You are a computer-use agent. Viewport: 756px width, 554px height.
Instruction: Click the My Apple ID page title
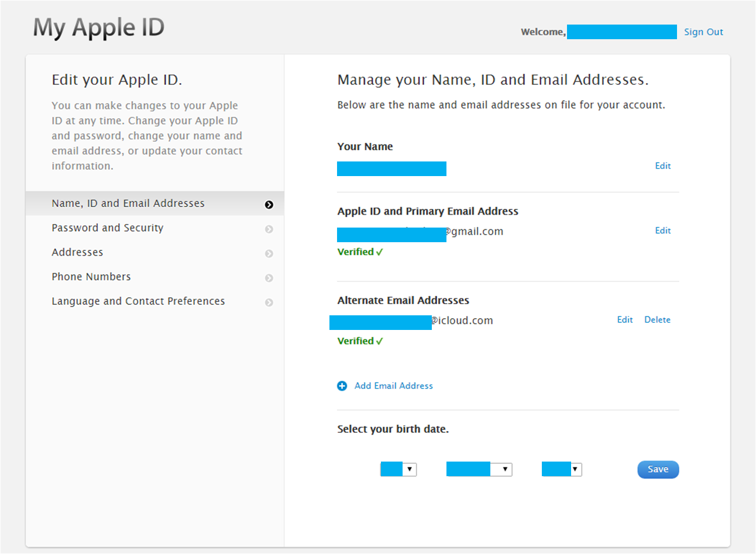click(x=99, y=29)
